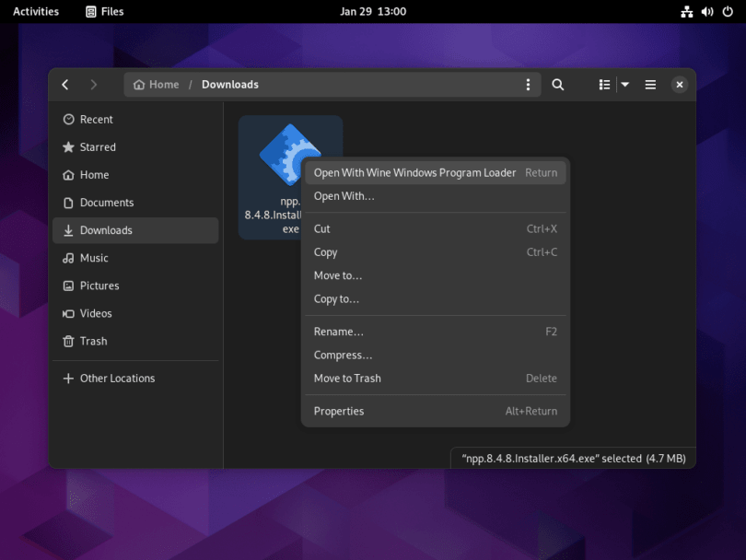Image resolution: width=746 pixels, height=560 pixels.
Task: Open the Videos folder in the sidebar
Action: coord(97,313)
